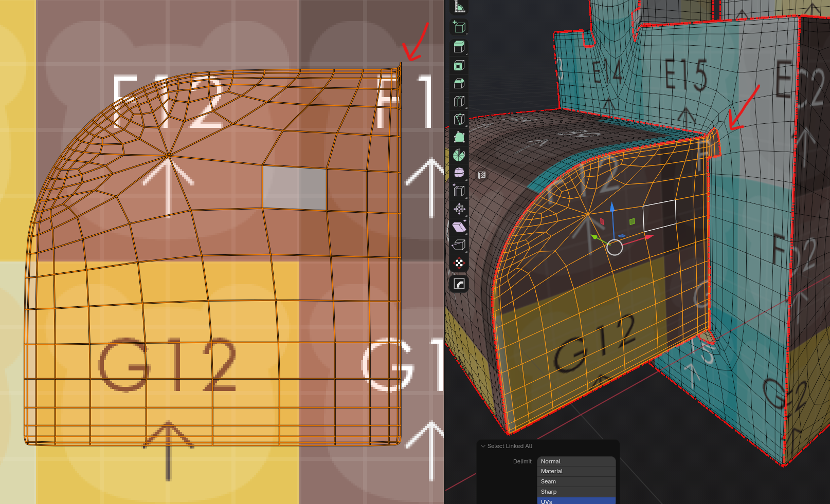The width and height of the screenshot is (830, 504).
Task: Activate the Rip Region tool
Action: 459,245
